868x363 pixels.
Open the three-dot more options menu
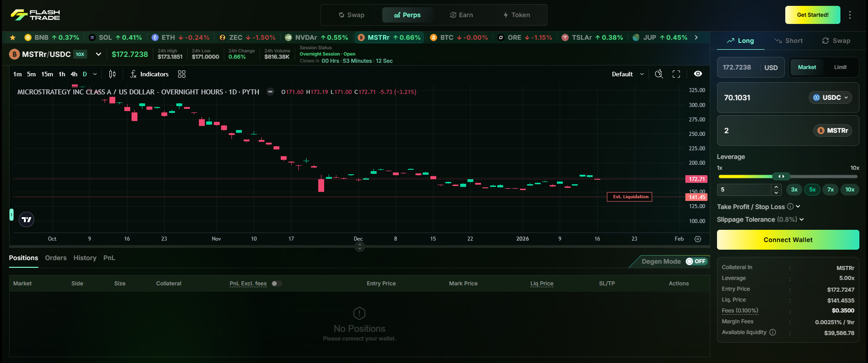click(x=850, y=15)
